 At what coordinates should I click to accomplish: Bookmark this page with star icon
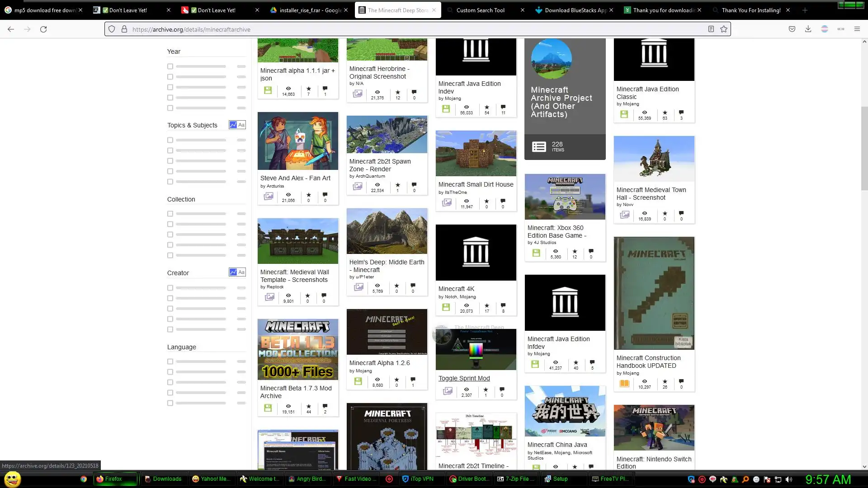coord(724,29)
